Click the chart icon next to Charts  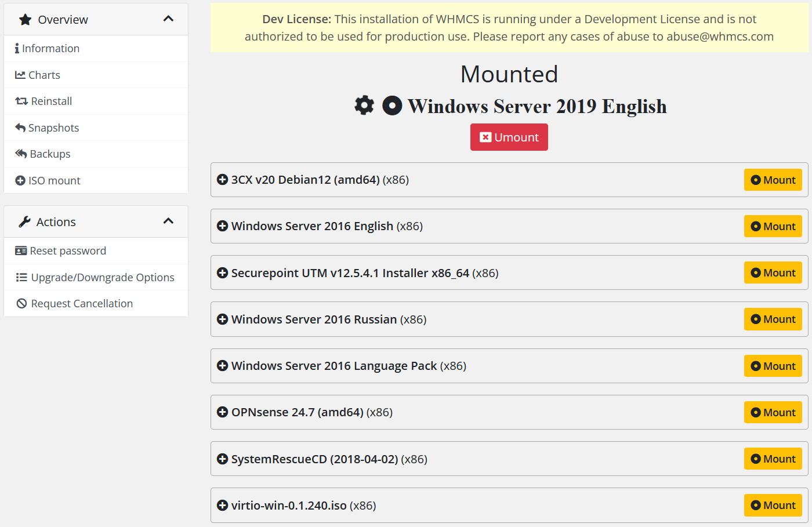pyautogui.click(x=20, y=75)
